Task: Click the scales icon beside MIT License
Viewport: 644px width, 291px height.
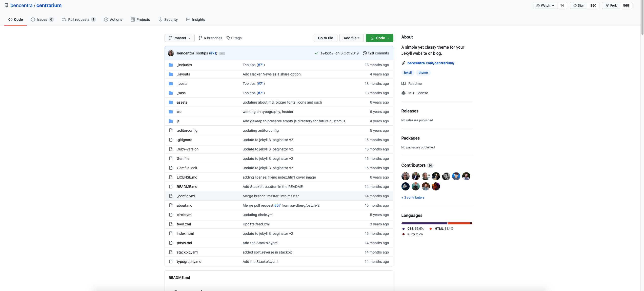Action: [404, 93]
